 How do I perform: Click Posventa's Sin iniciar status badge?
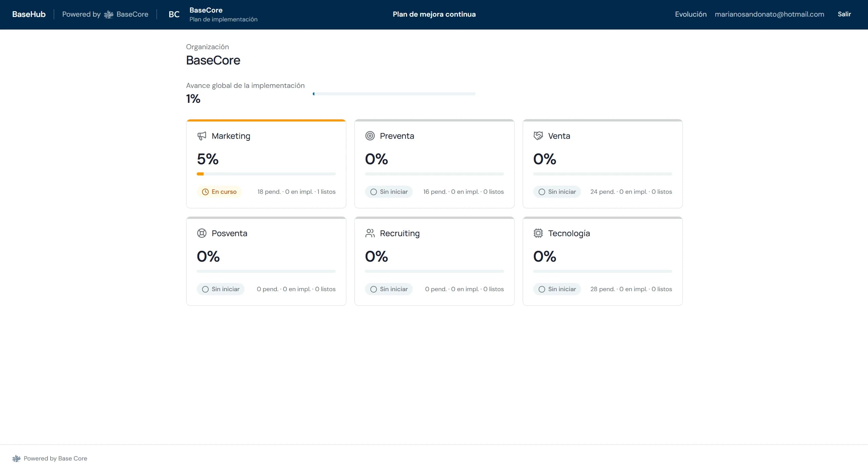pos(220,289)
